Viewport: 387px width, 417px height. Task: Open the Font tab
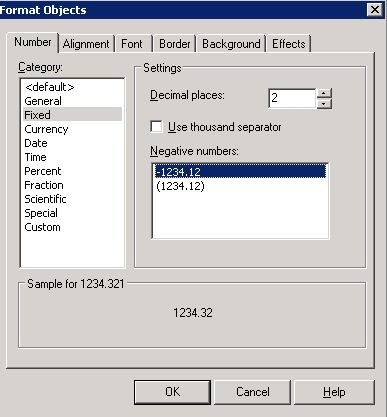click(132, 44)
